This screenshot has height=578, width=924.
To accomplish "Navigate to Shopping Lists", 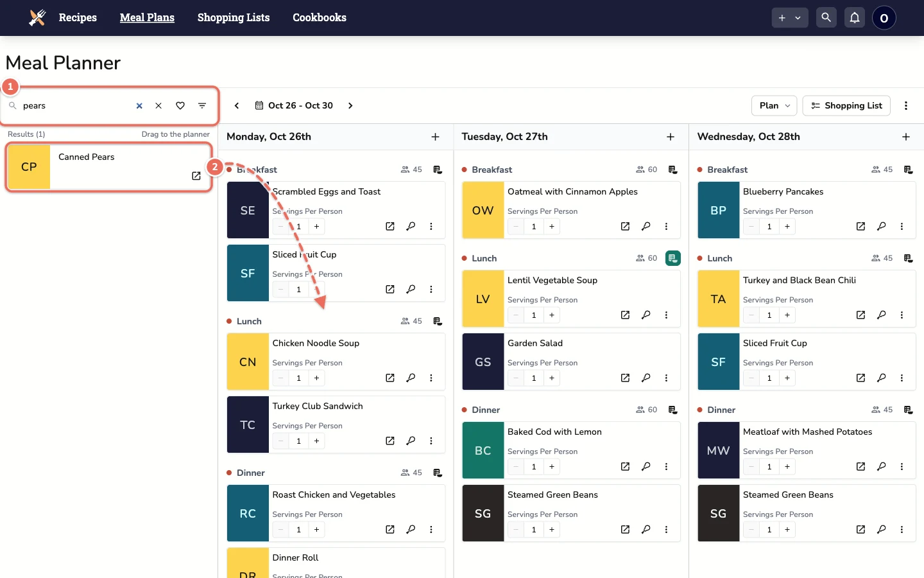I will tap(234, 18).
